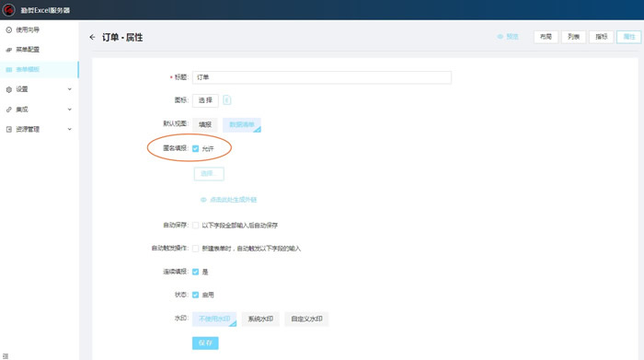The width and height of the screenshot is (644, 360).
Task: Click the 表单模板 sidebar icon
Action: [8, 69]
